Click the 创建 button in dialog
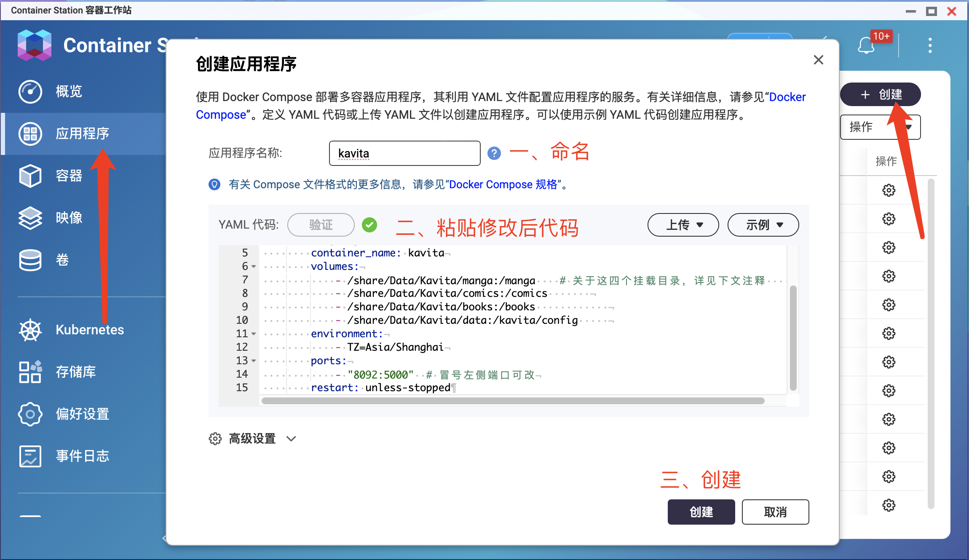The height and width of the screenshot is (560, 969). [701, 512]
